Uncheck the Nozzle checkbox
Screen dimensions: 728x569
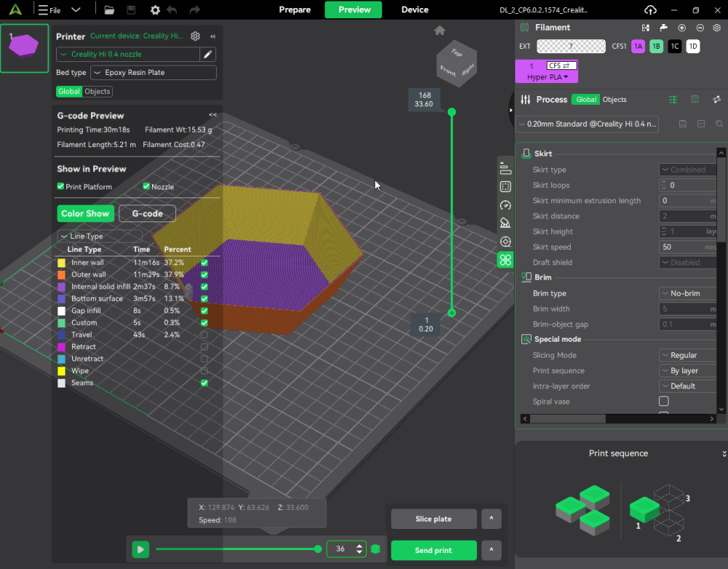click(146, 187)
